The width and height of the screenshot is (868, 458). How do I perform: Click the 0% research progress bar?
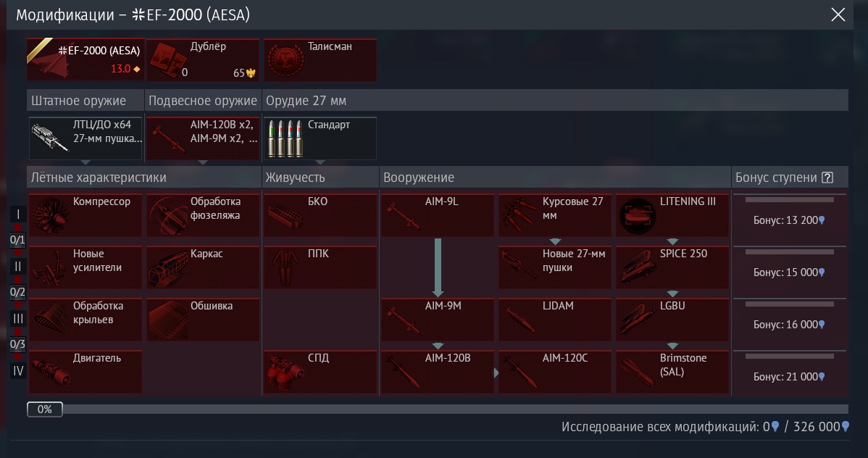[438, 409]
